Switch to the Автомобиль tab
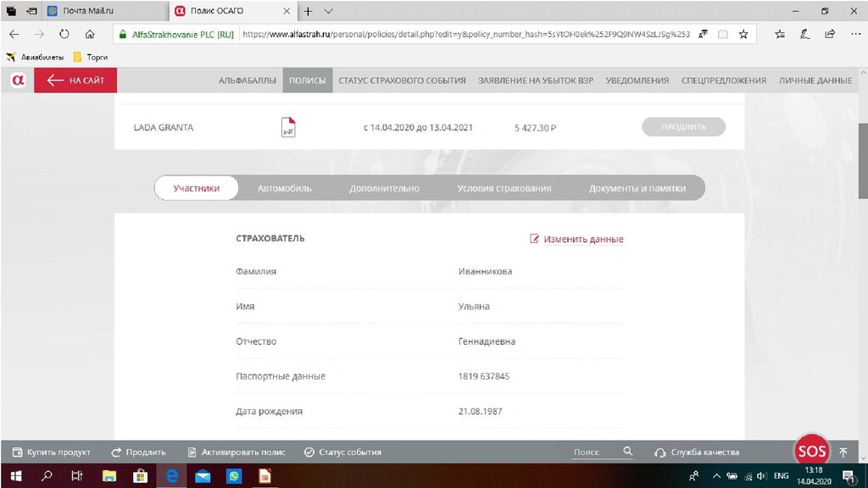Viewport: 868px width, 488px height. tap(285, 188)
